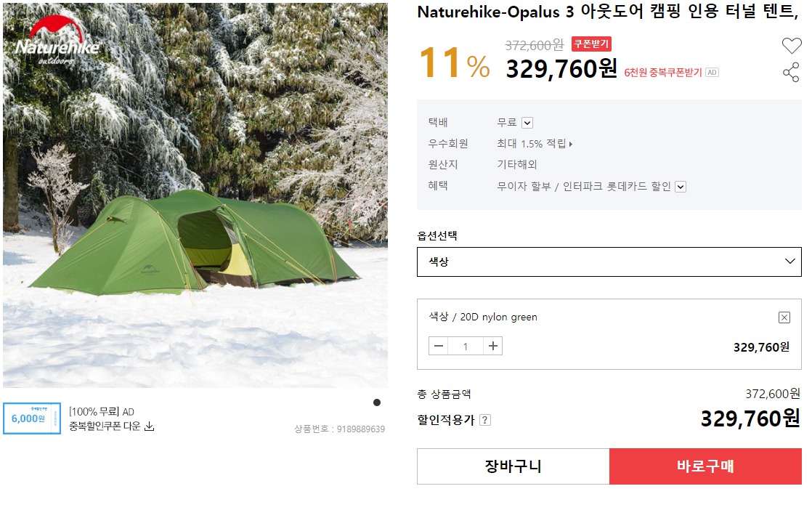
Task: Open the share icon below the heart
Action: point(792,73)
